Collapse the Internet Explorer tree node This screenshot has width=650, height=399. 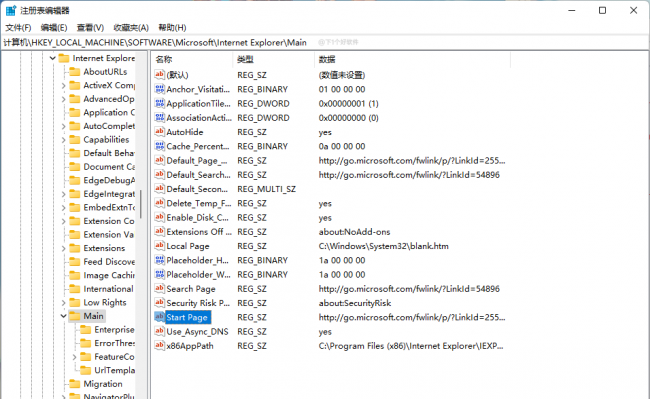(x=53, y=58)
